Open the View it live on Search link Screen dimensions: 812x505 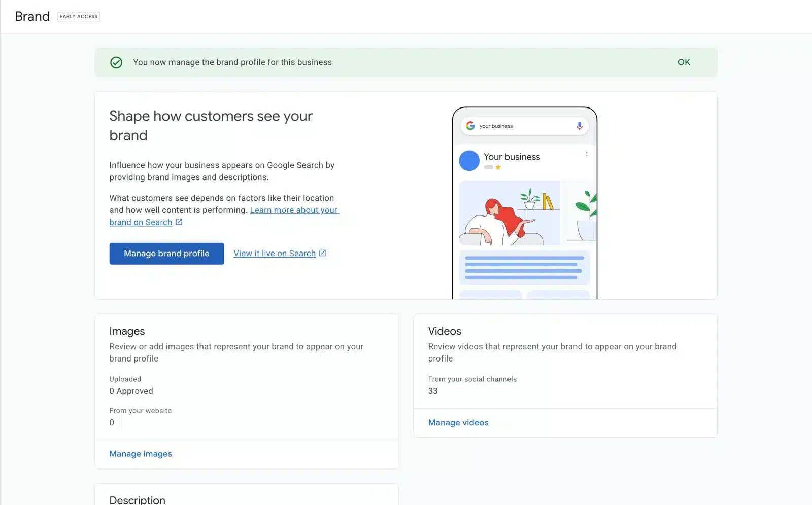pos(274,254)
